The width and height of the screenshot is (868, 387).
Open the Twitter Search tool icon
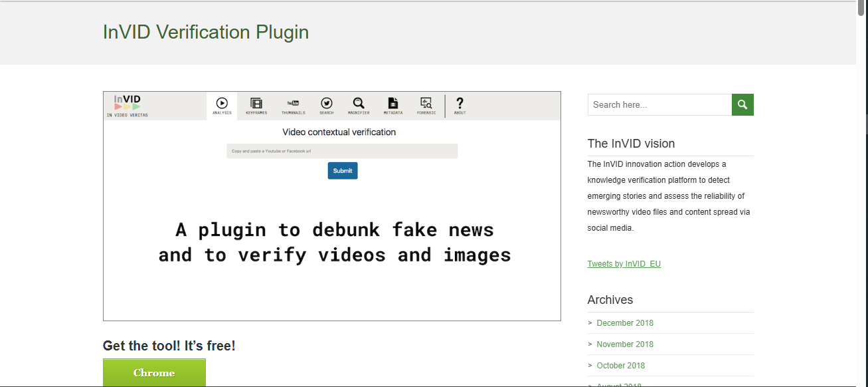(x=327, y=103)
